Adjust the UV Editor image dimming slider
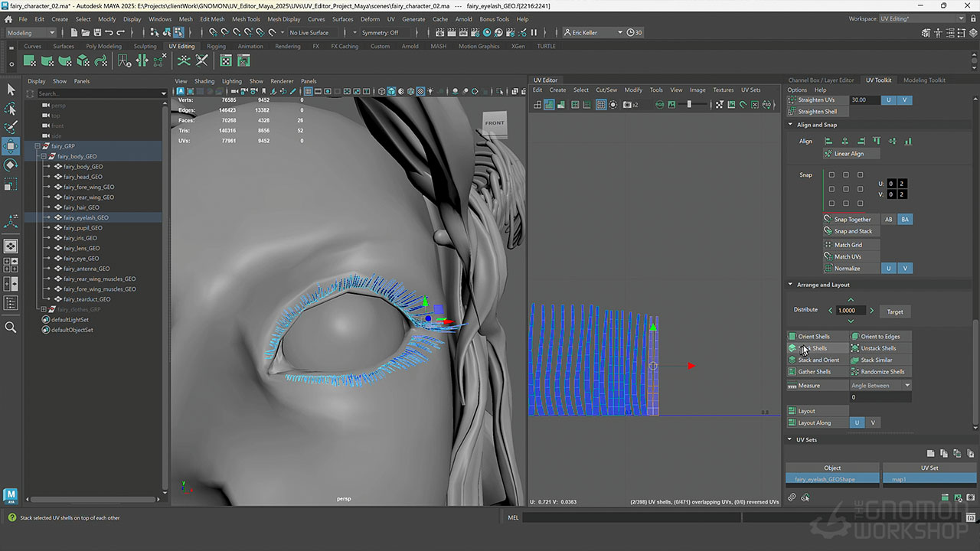 pyautogui.click(x=689, y=105)
